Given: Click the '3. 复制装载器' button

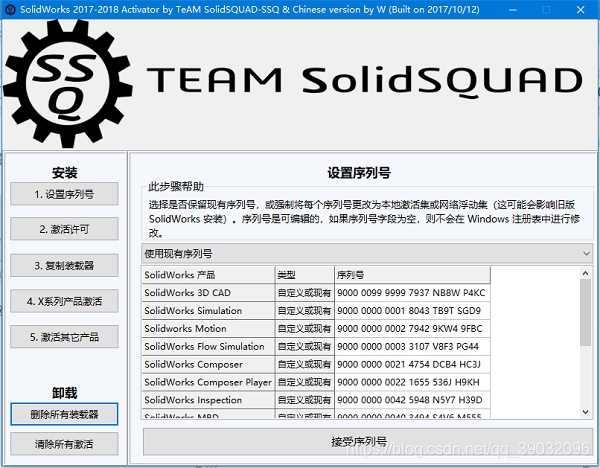Looking at the screenshot, I should tap(64, 265).
